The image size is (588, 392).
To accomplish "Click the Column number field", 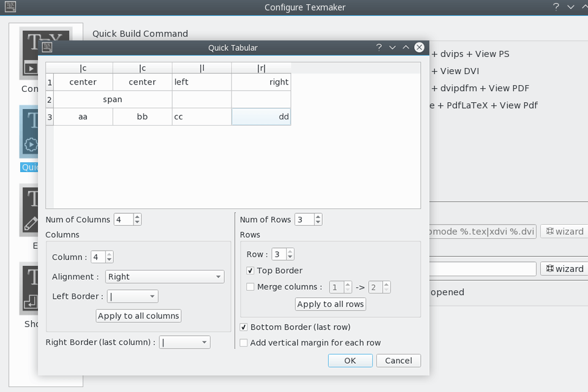I will [x=98, y=257].
